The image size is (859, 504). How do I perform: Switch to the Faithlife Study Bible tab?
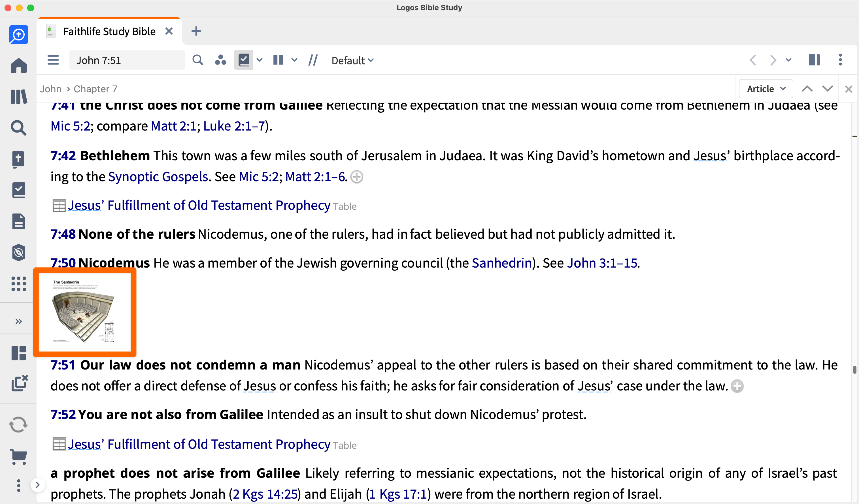coord(109,31)
